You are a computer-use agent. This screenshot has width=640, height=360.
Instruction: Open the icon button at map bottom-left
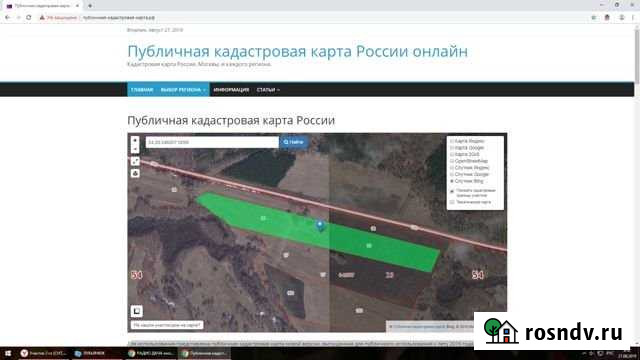coord(137,311)
